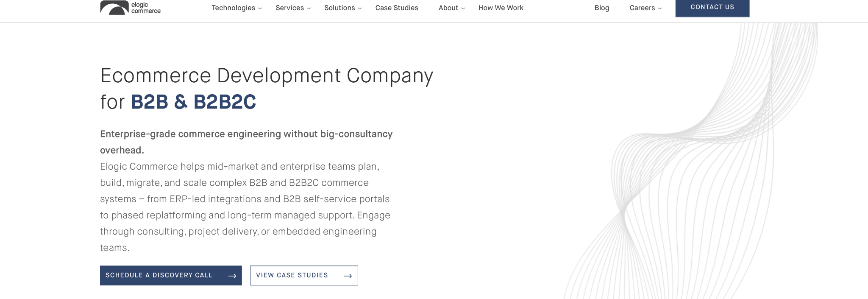The height and width of the screenshot is (299, 868).
Task: Select the Careers menu label
Action: coord(642,8)
